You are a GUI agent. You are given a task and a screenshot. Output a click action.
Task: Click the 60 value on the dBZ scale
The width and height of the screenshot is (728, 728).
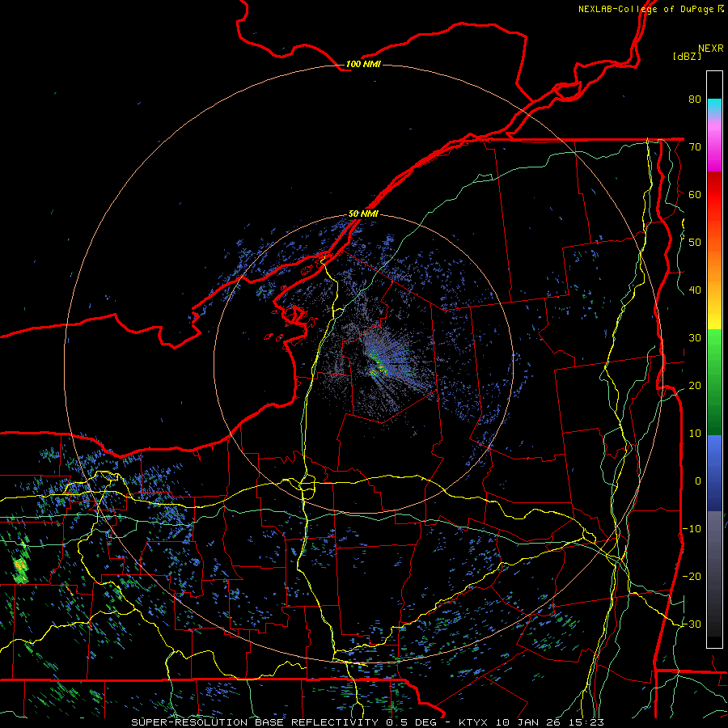click(695, 194)
